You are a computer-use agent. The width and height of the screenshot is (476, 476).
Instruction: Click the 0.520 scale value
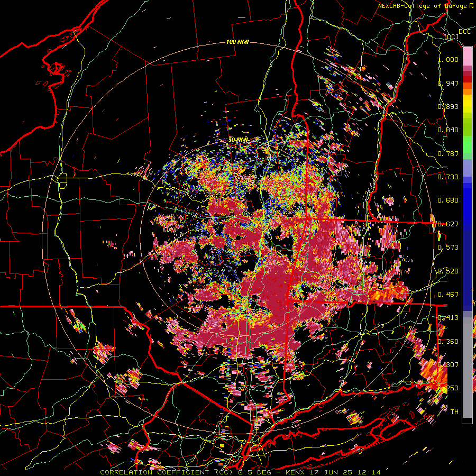448,271
